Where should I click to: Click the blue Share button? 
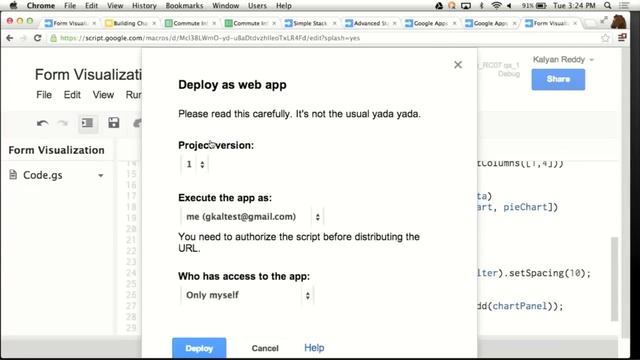click(x=558, y=79)
